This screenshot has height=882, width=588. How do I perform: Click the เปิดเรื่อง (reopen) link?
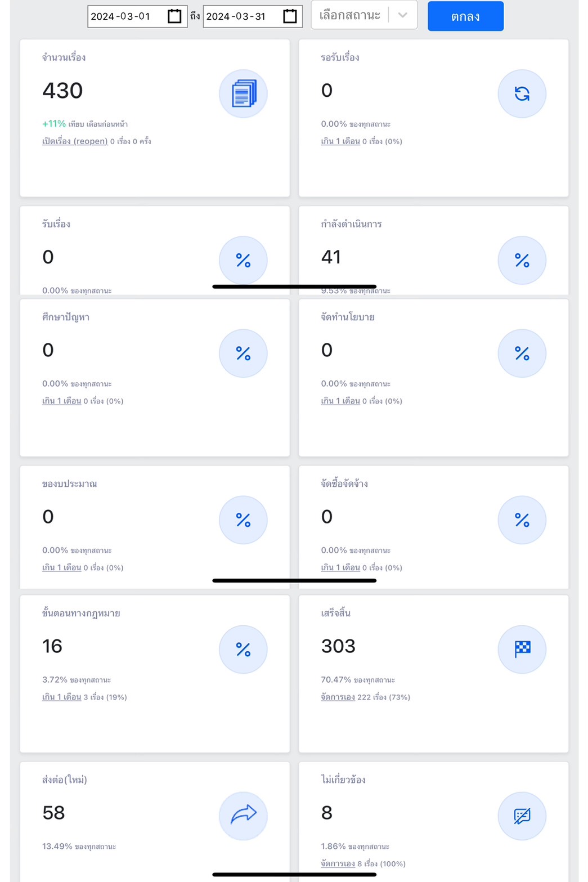coord(75,141)
